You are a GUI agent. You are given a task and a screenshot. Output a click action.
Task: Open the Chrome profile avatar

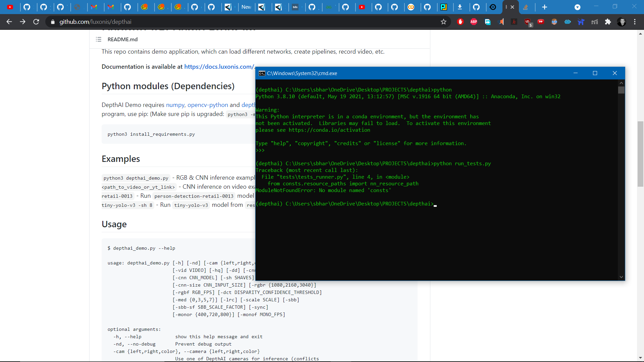point(622,22)
